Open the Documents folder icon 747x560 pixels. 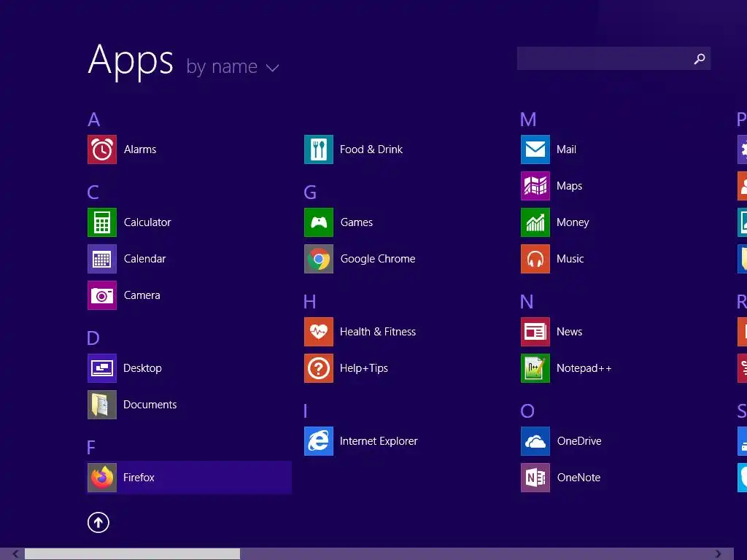(102, 405)
